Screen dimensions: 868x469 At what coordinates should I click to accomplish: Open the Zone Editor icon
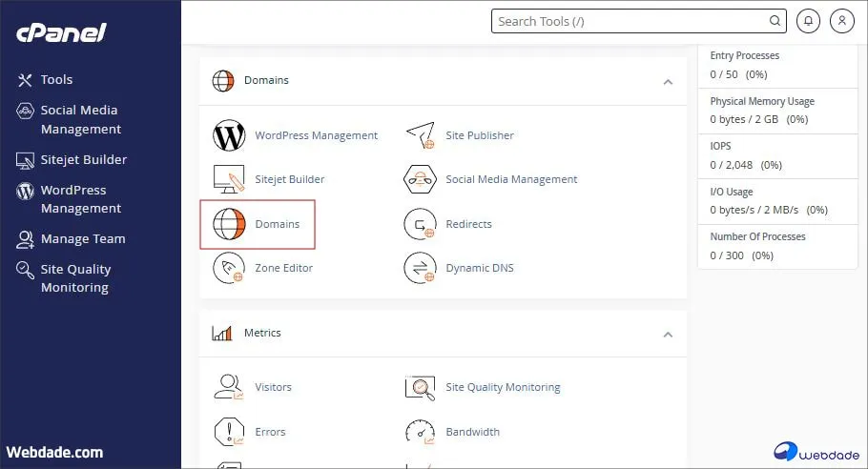(x=229, y=269)
